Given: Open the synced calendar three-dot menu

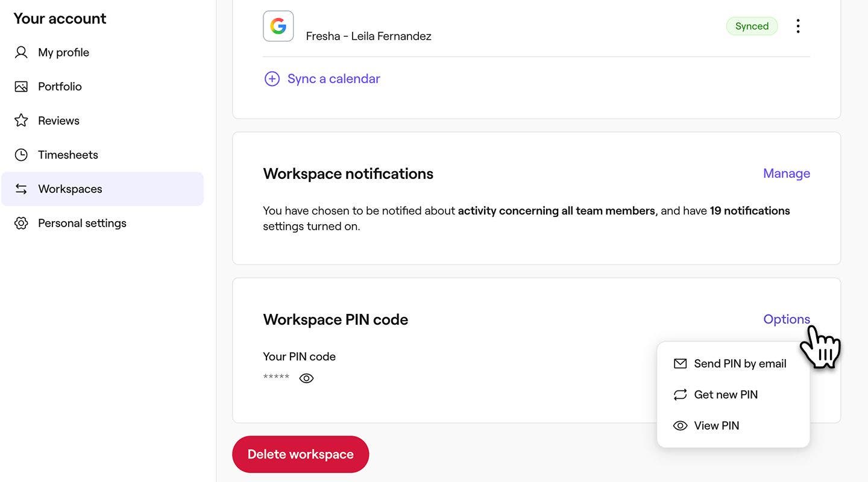Looking at the screenshot, I should 798,26.
